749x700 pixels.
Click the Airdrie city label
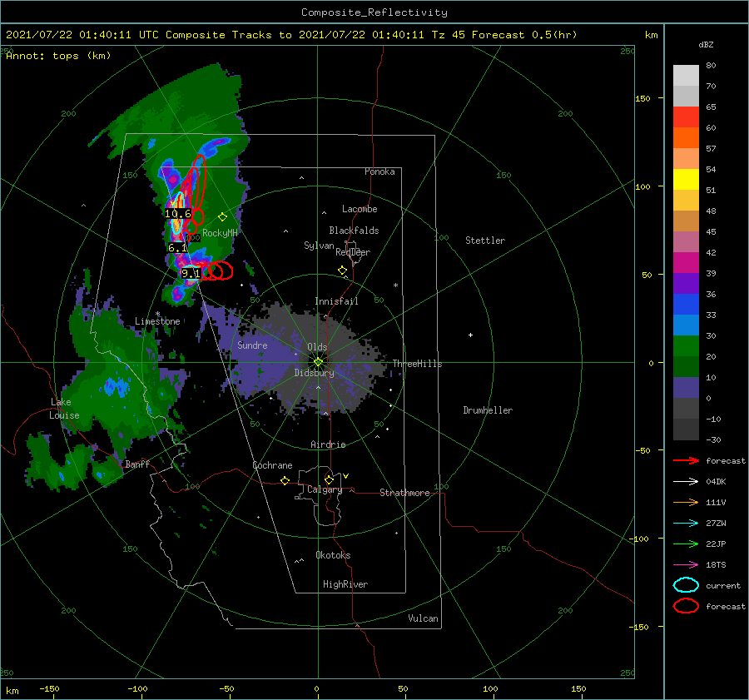328,444
